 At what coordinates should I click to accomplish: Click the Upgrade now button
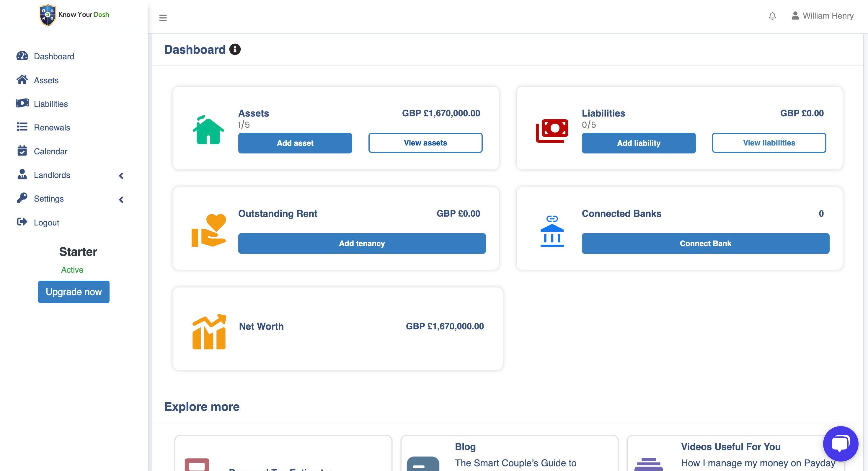(x=74, y=292)
